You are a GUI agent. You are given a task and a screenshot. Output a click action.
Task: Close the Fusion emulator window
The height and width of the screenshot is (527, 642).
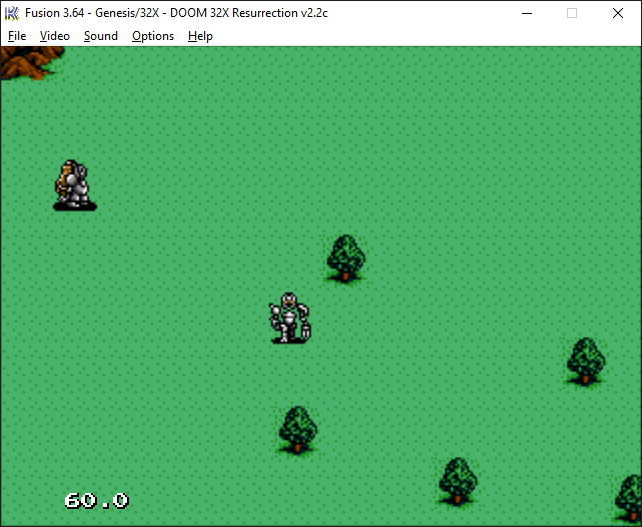click(618, 13)
